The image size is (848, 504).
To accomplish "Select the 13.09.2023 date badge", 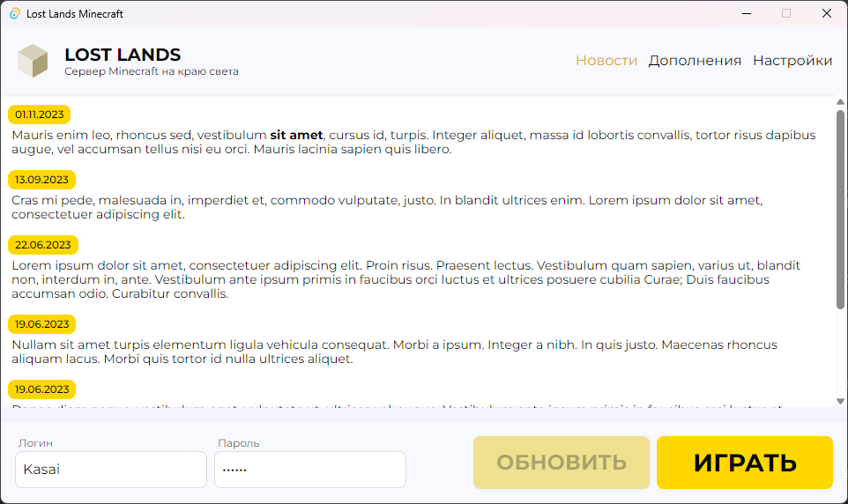I will pos(41,180).
